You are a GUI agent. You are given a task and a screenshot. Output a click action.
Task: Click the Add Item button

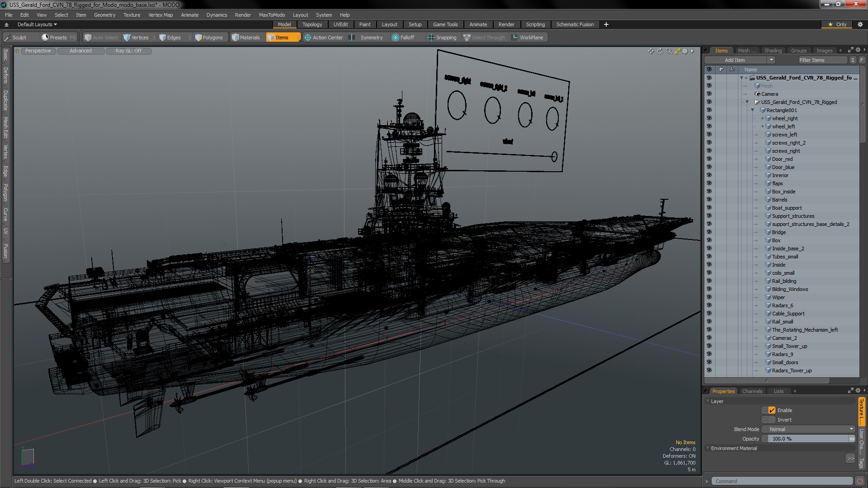(735, 60)
